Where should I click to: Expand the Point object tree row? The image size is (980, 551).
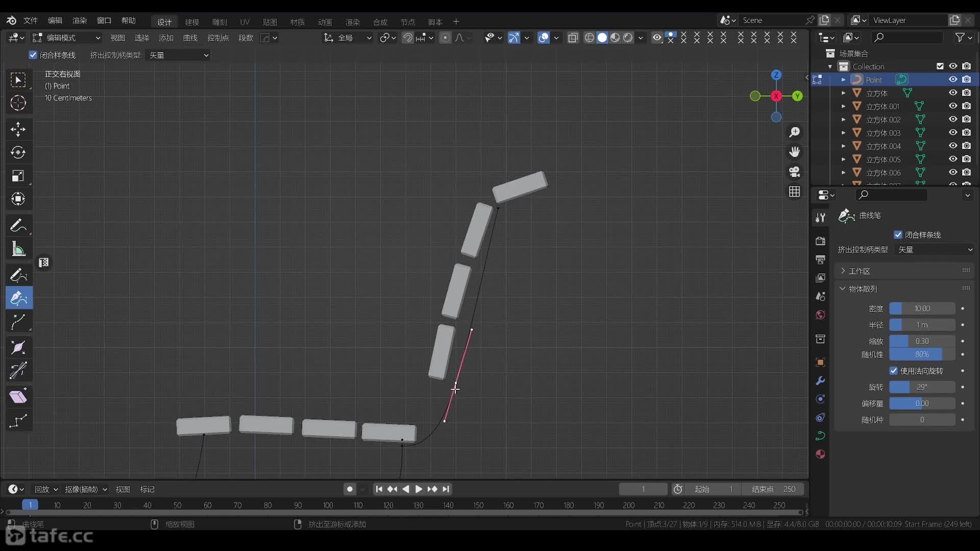pos(843,80)
